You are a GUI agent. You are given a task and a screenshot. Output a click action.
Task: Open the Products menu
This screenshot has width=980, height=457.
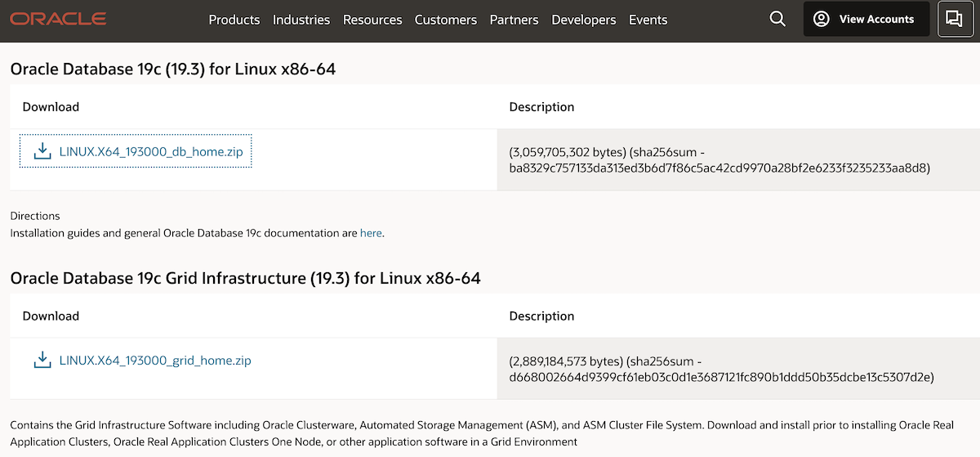(234, 20)
